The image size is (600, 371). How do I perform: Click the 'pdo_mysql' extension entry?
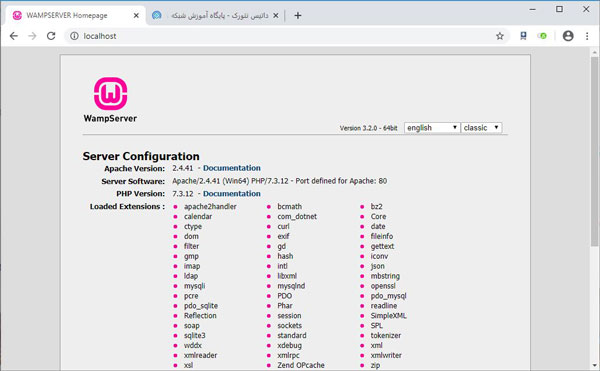point(388,296)
